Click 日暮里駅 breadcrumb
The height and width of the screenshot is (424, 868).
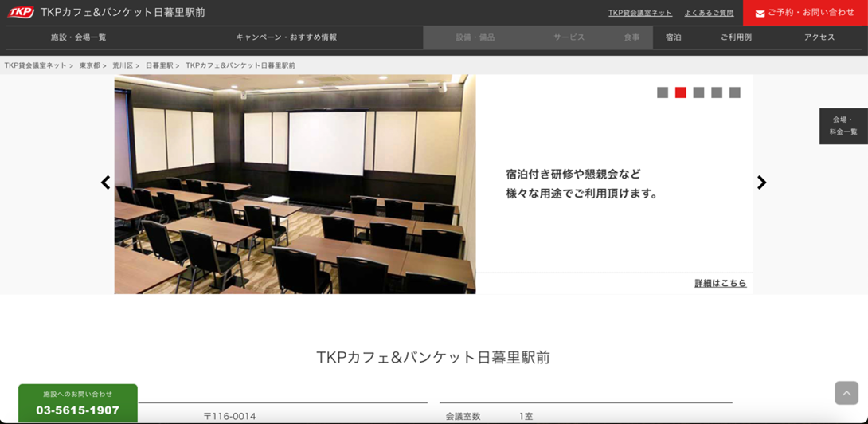pos(160,65)
